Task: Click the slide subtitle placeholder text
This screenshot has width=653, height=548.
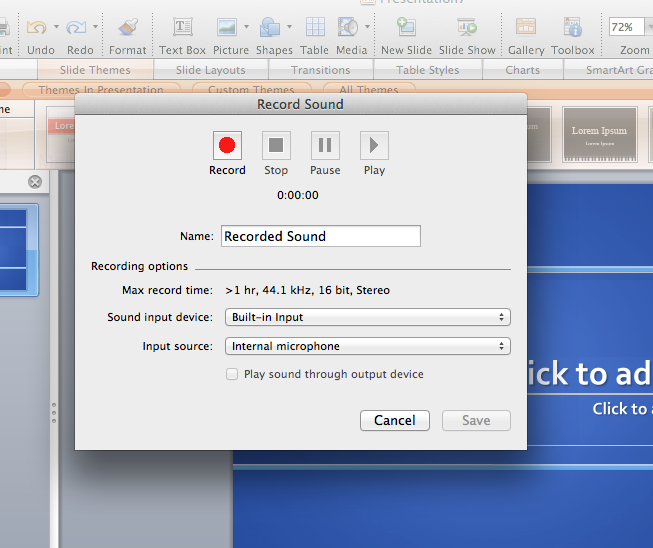Action: pyautogui.click(x=623, y=409)
